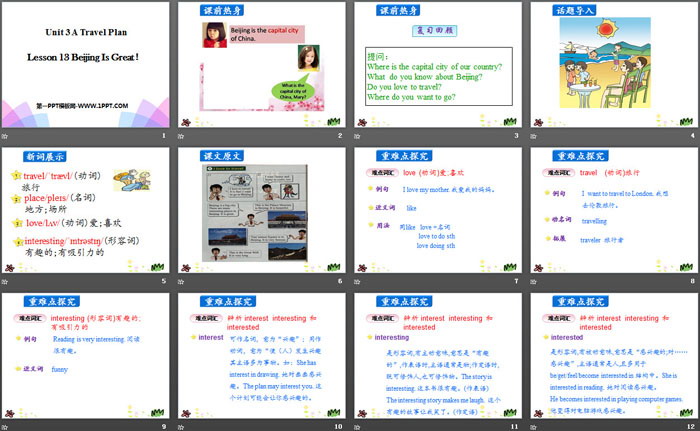This screenshot has height=431, width=700.
Task: Select slide 6 thumbnail with textbook page photo
Action: point(262,210)
